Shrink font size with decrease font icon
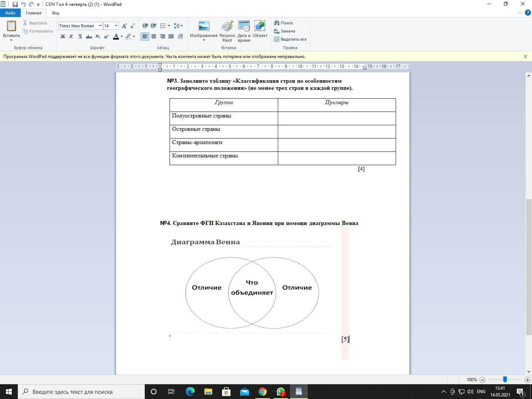This screenshot has width=532, height=399. click(132, 26)
